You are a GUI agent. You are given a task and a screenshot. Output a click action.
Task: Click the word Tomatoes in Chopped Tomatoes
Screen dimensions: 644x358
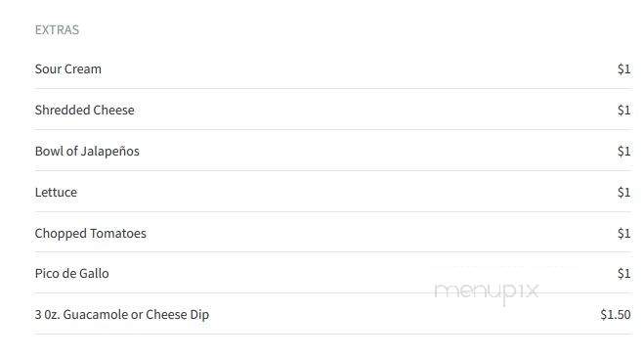click(x=118, y=234)
